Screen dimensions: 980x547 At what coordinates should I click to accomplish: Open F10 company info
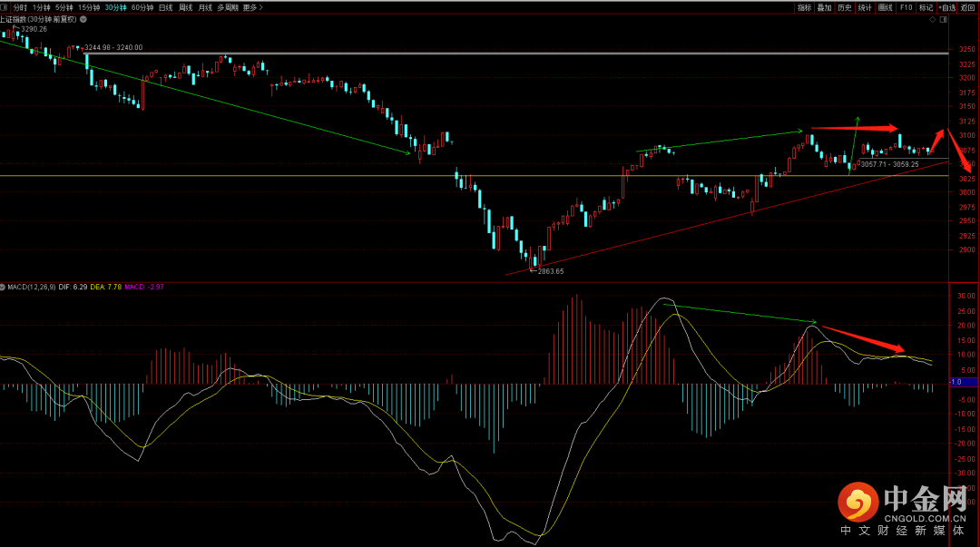tap(906, 7)
